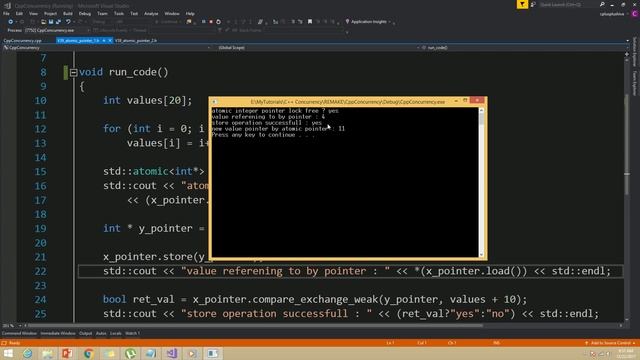Image resolution: width=640 pixels, height=360 pixels.
Task: Click the Open File folder icon
Action: (43, 22)
